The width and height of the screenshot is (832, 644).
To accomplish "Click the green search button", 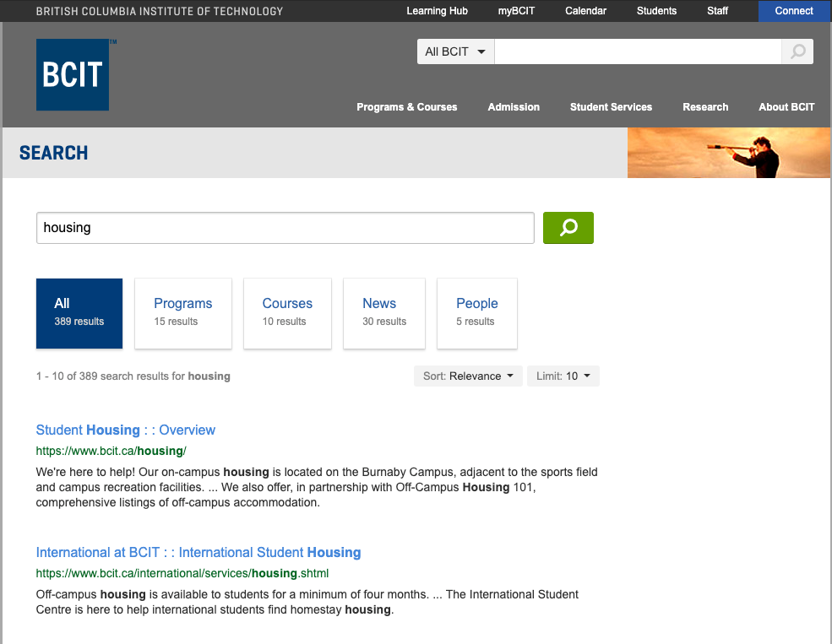I will [x=568, y=228].
